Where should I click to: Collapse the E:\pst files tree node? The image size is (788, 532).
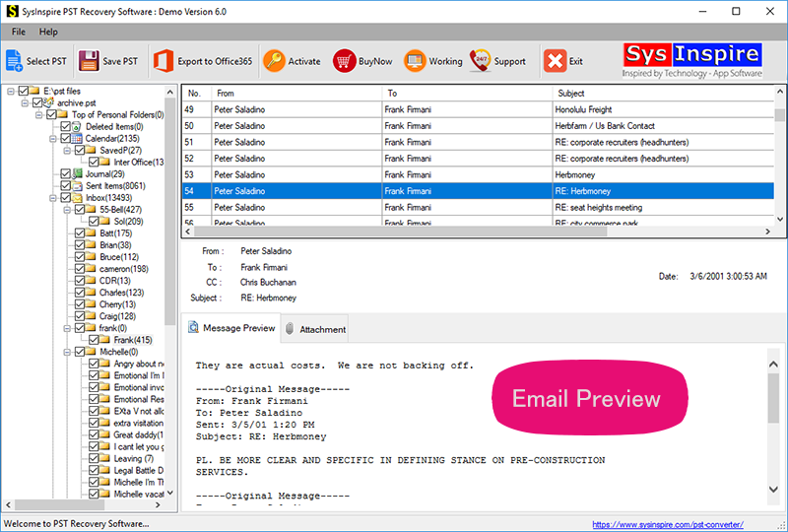tap(11, 91)
